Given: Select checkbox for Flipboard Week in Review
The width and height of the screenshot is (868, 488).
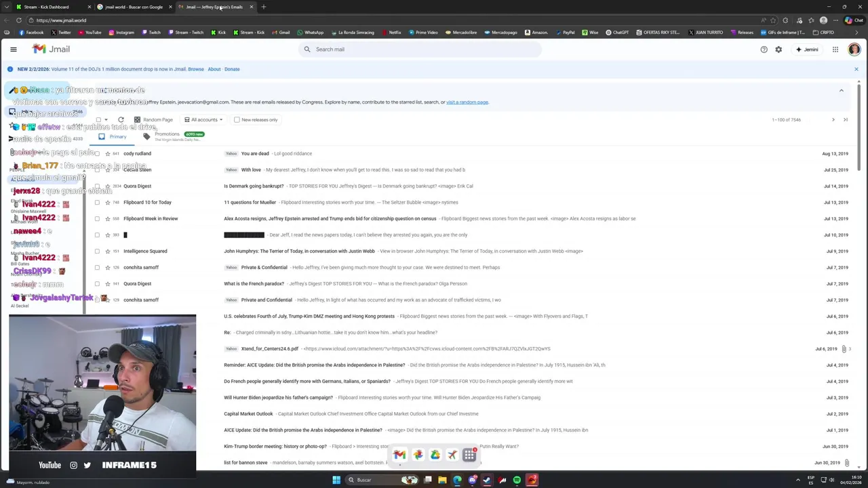Looking at the screenshot, I should (97, 219).
